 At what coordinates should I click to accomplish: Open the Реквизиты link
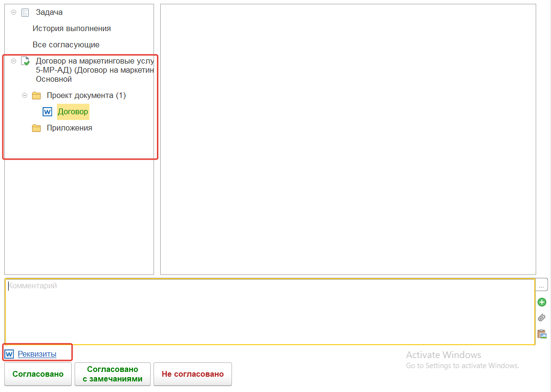[x=37, y=354]
